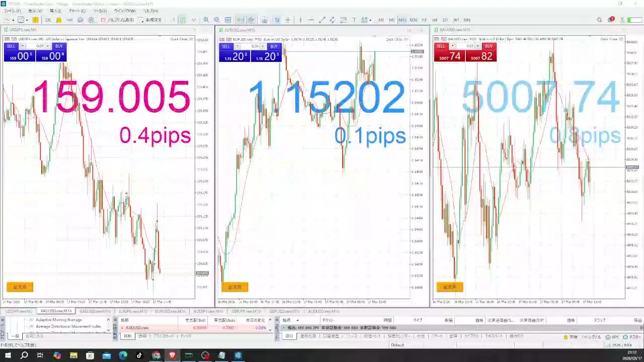Select D1 timeframe
Image resolution: width=644 pixels, height=362 pixels.
445,20
